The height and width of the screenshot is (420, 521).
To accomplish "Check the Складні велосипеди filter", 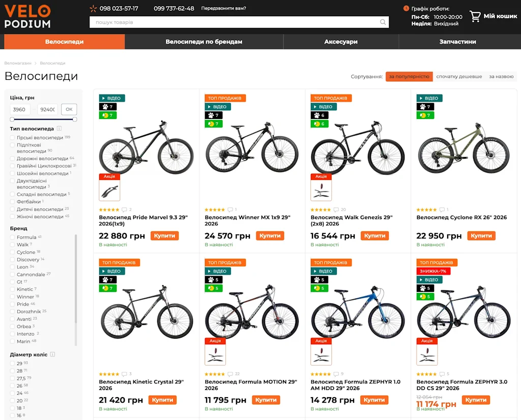I will pyautogui.click(x=12, y=194).
